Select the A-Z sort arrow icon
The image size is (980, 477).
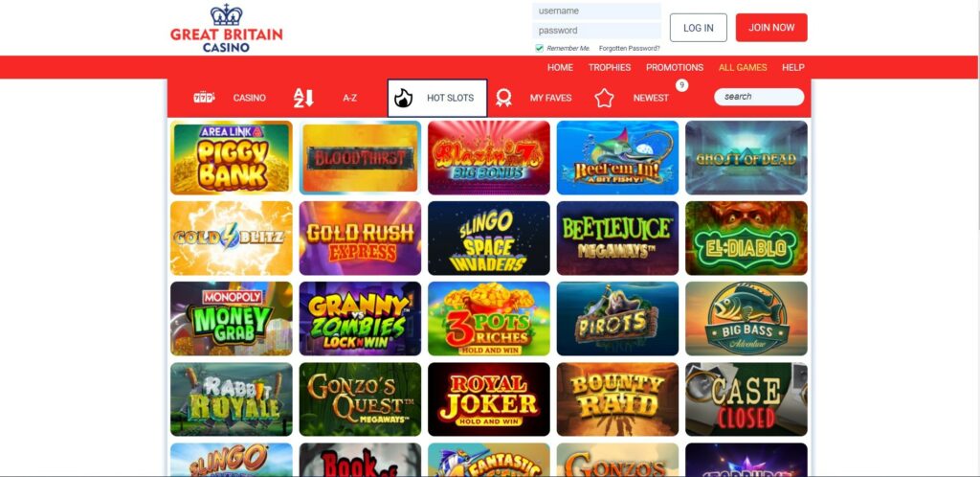click(303, 98)
